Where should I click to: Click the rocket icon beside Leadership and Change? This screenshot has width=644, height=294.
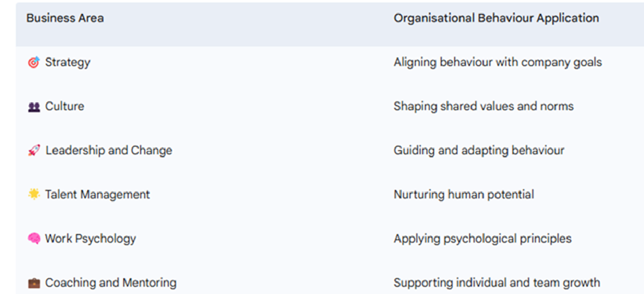tap(34, 150)
